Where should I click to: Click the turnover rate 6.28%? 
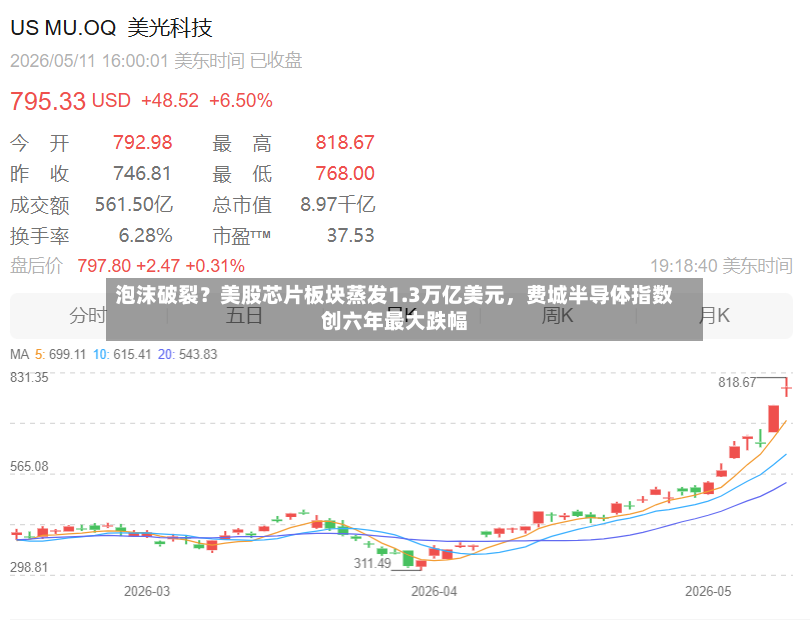click(x=146, y=236)
